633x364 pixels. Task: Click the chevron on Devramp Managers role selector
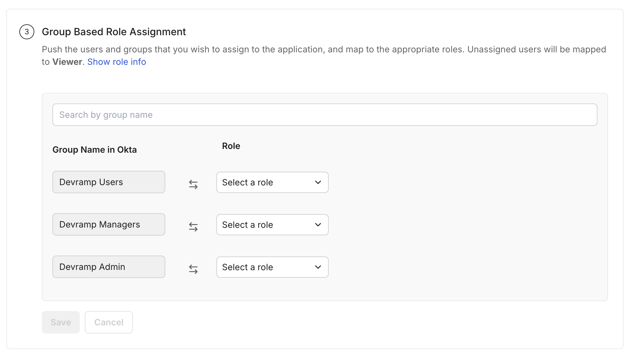(318, 225)
